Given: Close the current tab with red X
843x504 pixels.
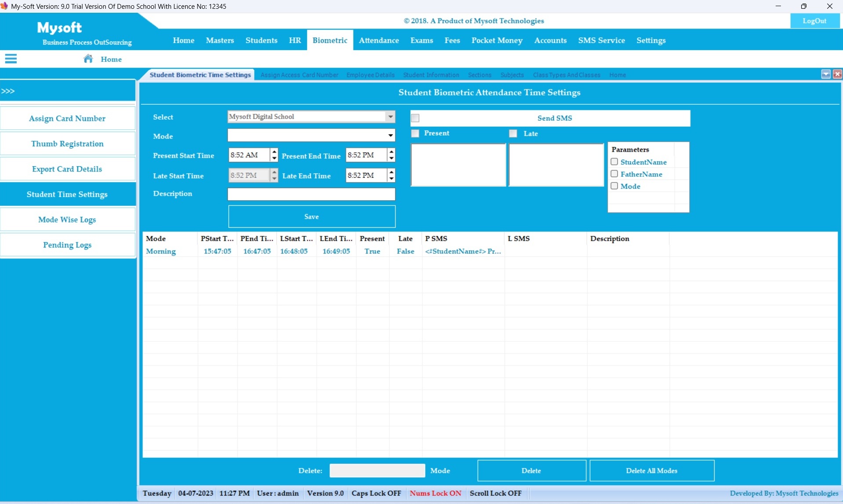Looking at the screenshot, I should [x=837, y=74].
